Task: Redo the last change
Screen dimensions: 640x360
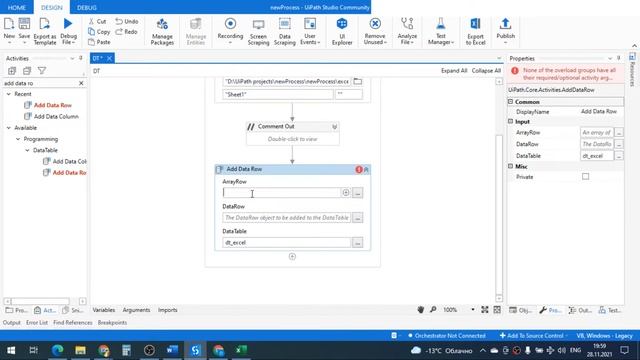Action: click(x=126, y=31)
